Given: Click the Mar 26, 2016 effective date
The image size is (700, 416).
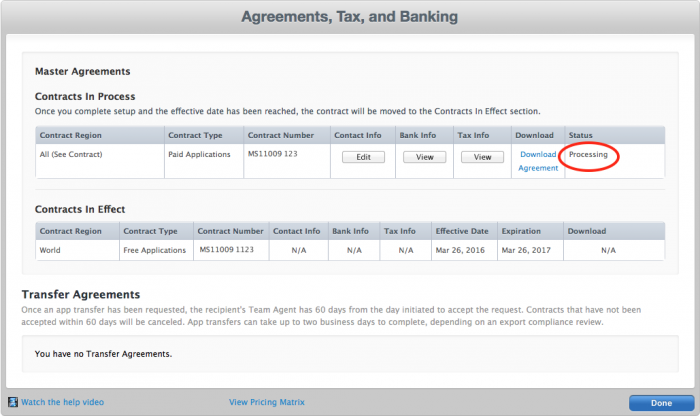Looking at the screenshot, I should coord(462,250).
